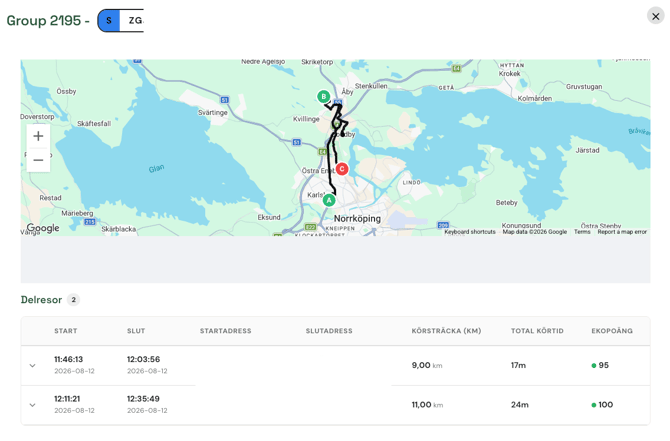The height and width of the screenshot is (441, 670).
Task: Zoom out on the map
Action: click(x=38, y=160)
